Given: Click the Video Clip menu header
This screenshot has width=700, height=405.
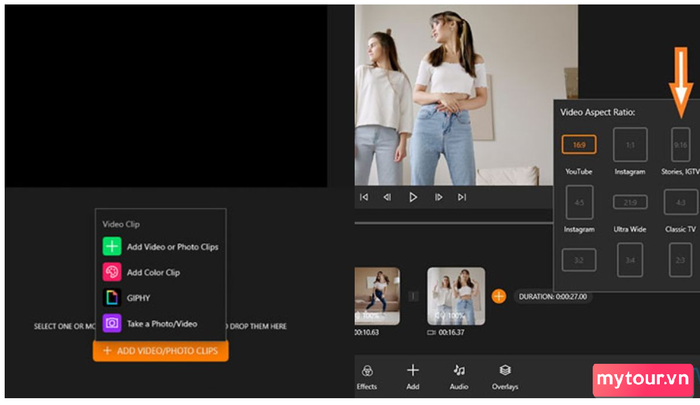Looking at the screenshot, I should (121, 224).
